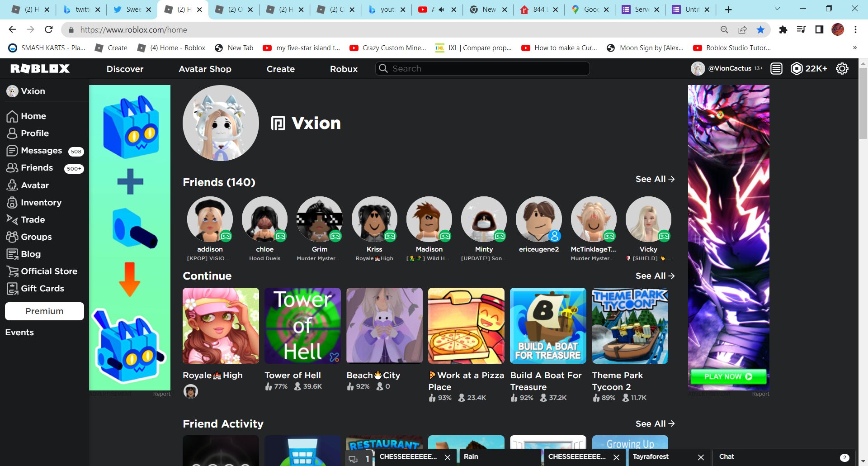This screenshot has width=868, height=466.
Task: Open Groups in the sidebar
Action: [x=29, y=237]
